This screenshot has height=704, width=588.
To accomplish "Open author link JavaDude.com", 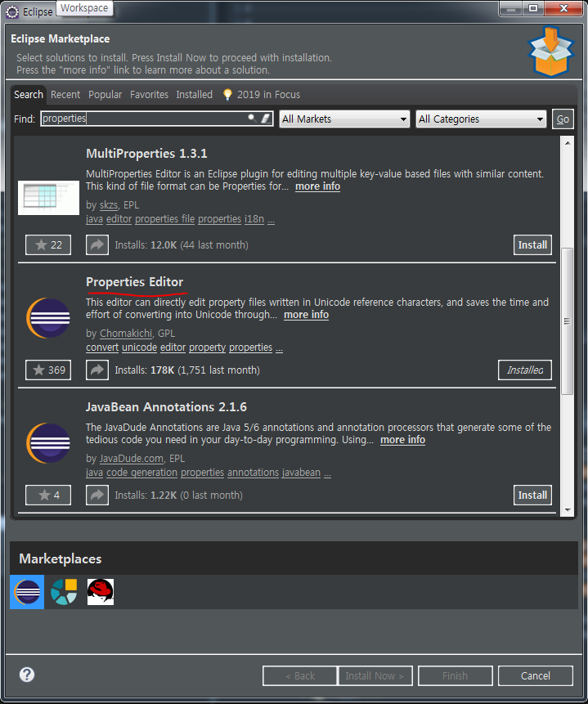I will (132, 459).
